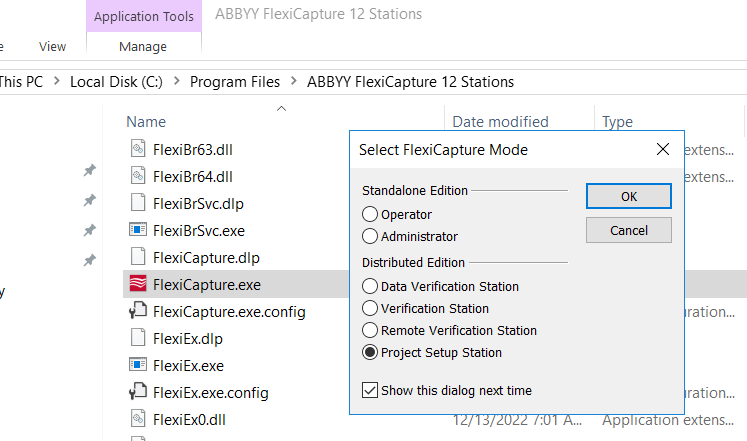Click the FlexiEx.dlp file icon
747x441 pixels.
[x=138, y=337]
